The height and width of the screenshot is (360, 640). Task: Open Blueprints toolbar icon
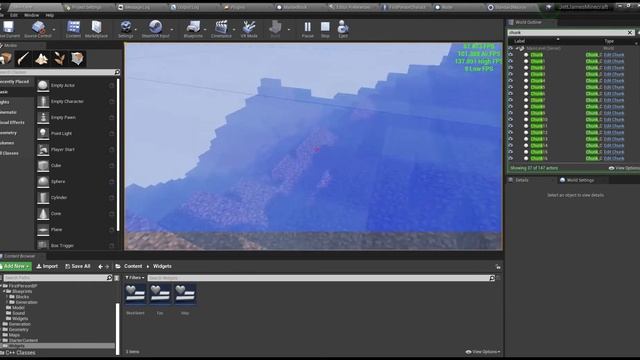coord(193,28)
